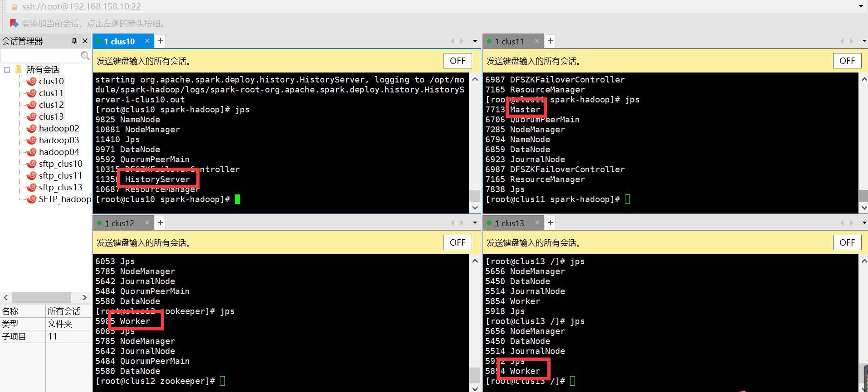
Task: Click the clus10 session icon in tree
Action: click(x=32, y=82)
